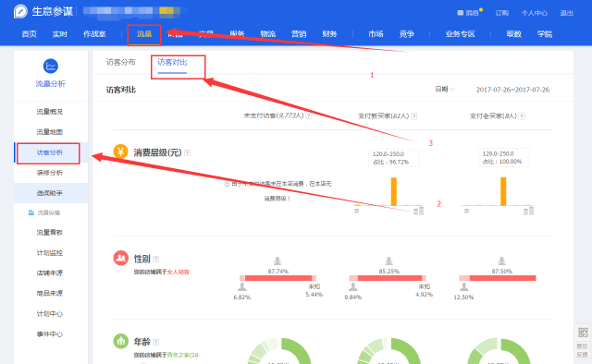Open 流量概况 in the sidebar

(x=50, y=112)
